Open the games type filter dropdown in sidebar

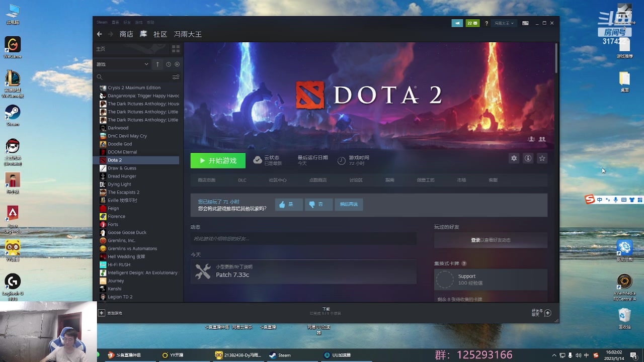click(x=122, y=64)
